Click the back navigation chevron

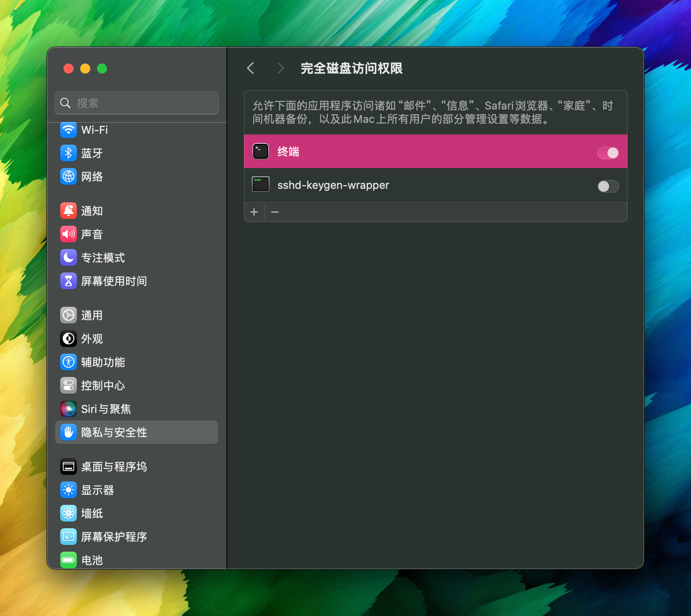click(251, 68)
